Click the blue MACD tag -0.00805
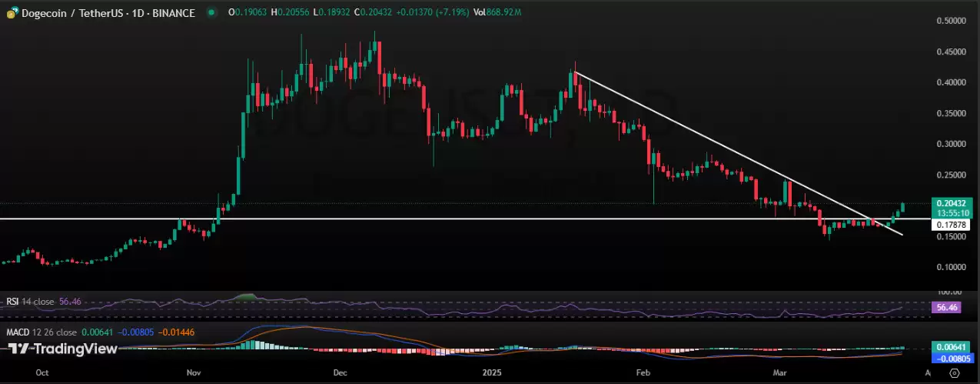This screenshot has width=980, height=384. click(x=951, y=358)
